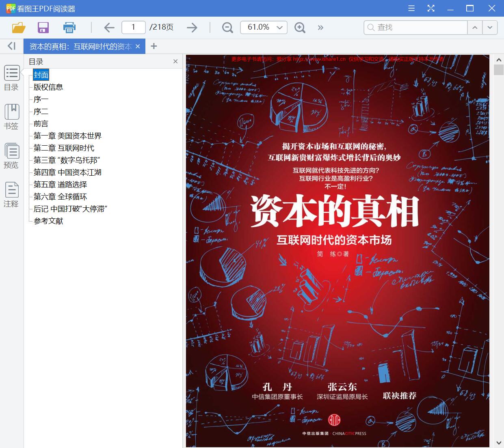The height and width of the screenshot is (448, 504).
Task: Open a PDF file with the folder icon
Action: tap(19, 28)
